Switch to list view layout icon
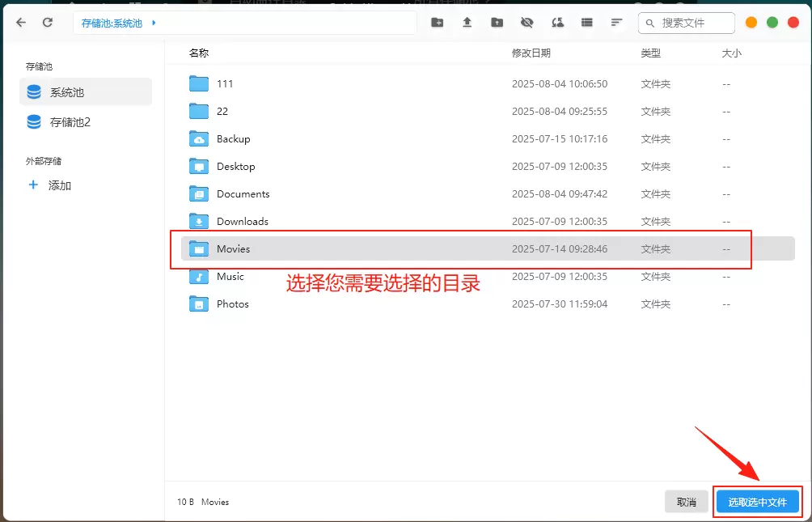The image size is (812, 522). tap(587, 23)
